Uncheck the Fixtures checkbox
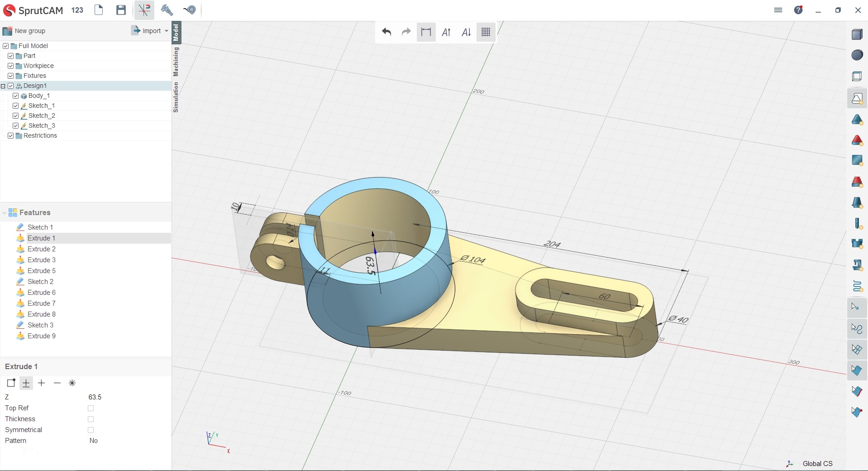868x471 pixels. (x=11, y=76)
